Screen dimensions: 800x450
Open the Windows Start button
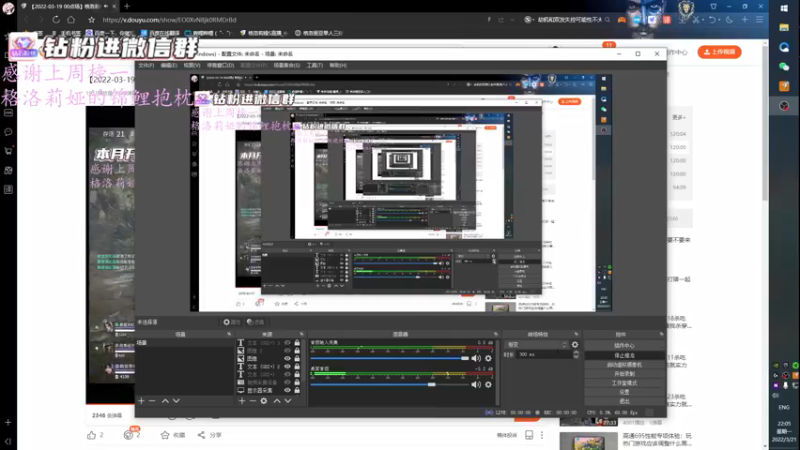point(784,8)
